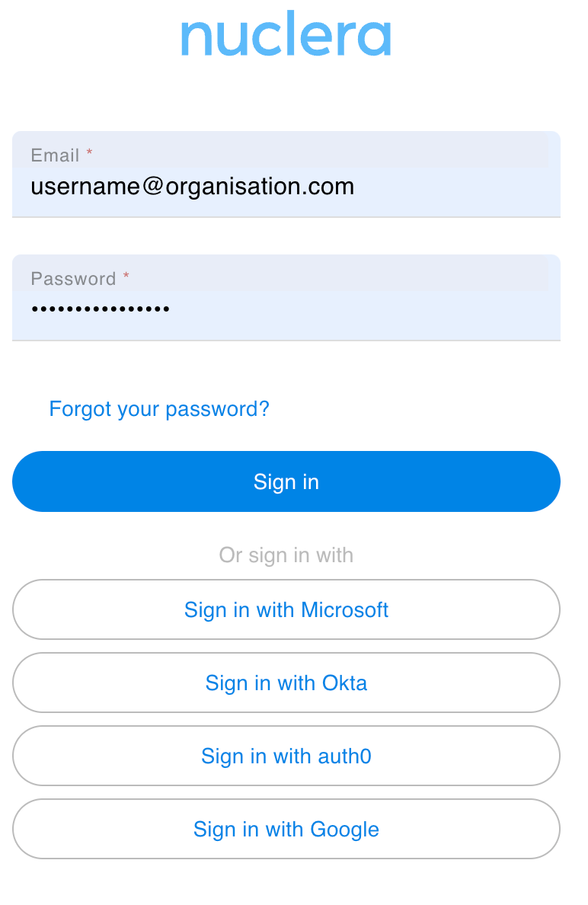Choose Sign in with Okta
Screen dimensions: 588x905
[286, 683]
